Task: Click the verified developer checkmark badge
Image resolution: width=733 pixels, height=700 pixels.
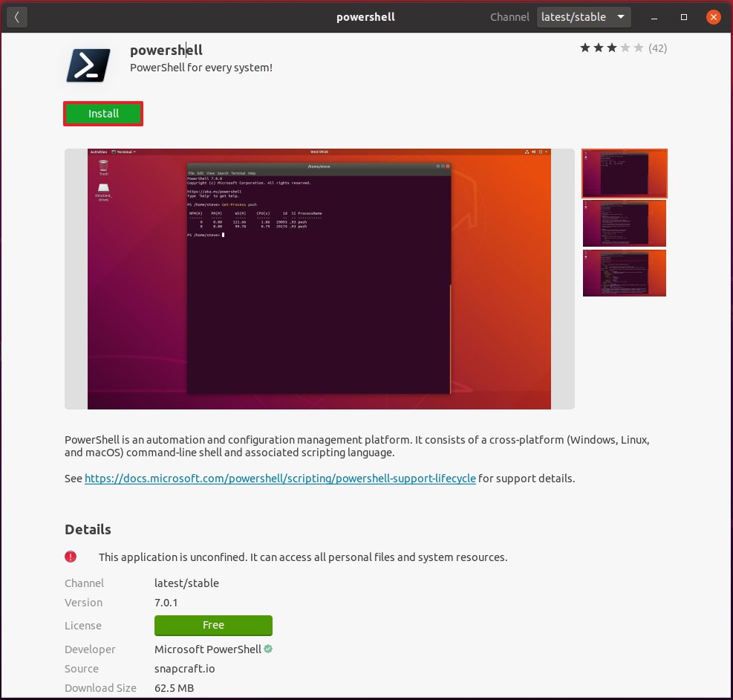Action: coord(267,649)
